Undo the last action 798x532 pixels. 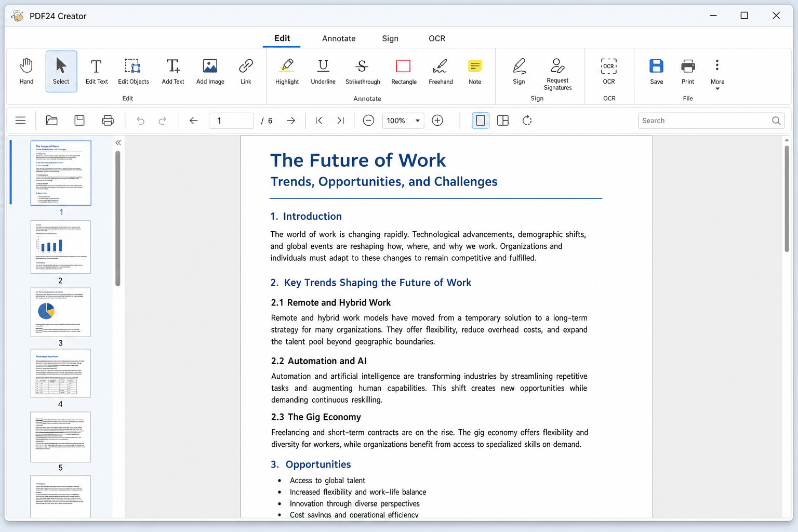(140, 121)
